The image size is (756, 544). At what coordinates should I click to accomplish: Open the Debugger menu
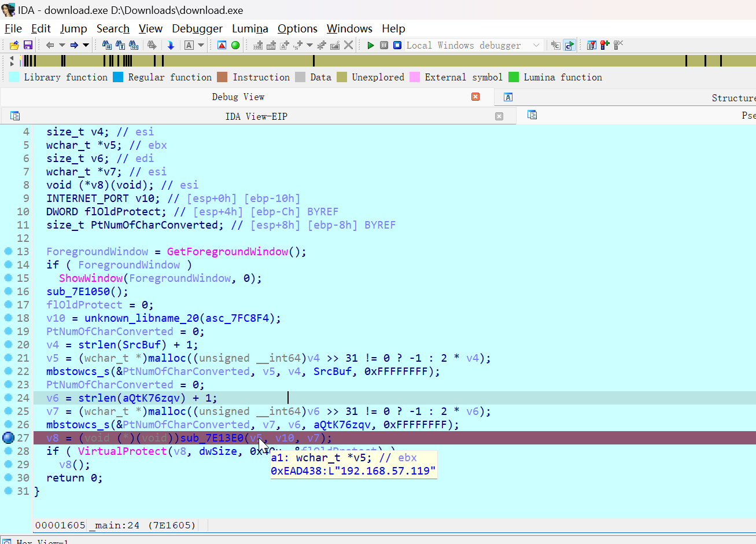tap(197, 28)
